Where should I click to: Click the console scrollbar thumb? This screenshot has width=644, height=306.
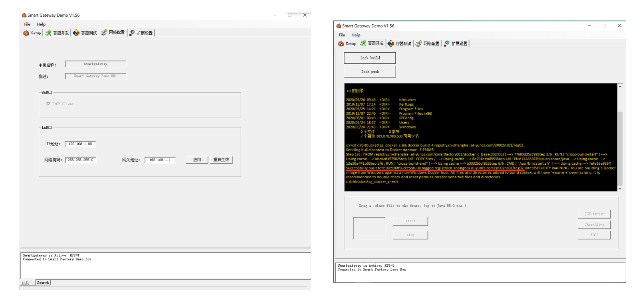[620, 148]
